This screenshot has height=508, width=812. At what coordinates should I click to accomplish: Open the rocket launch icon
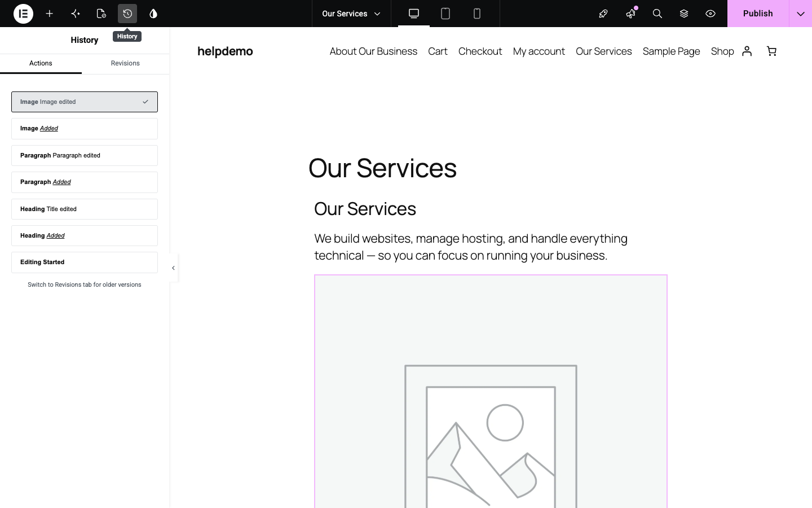[x=603, y=14]
